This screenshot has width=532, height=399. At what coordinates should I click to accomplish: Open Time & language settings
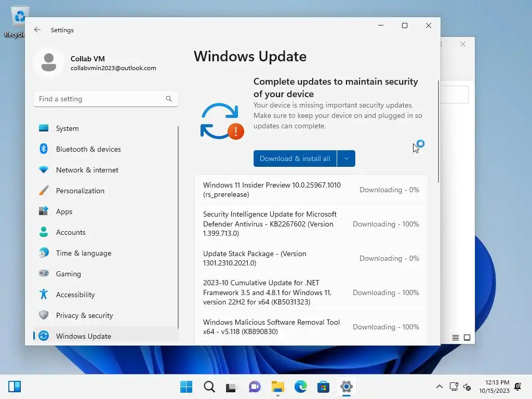tap(106, 253)
